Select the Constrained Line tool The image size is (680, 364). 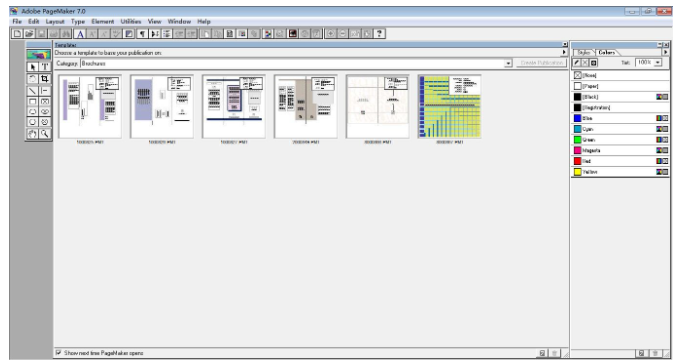[44, 90]
